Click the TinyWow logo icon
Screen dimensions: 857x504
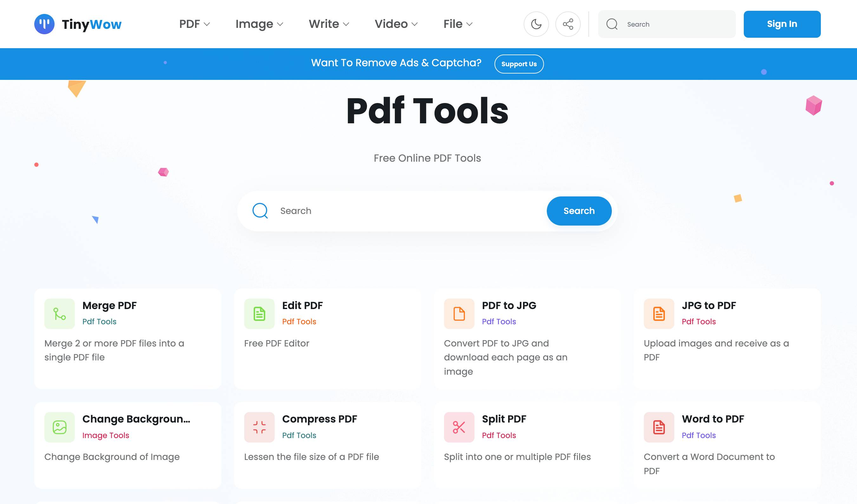click(44, 24)
